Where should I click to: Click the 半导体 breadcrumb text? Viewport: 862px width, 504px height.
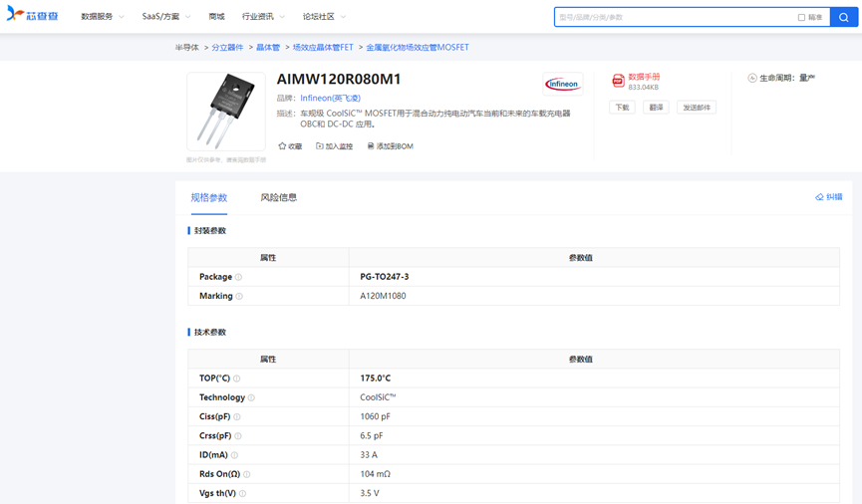tap(187, 47)
